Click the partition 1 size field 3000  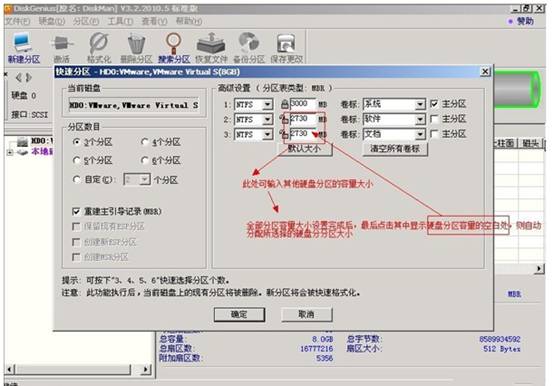(302, 104)
